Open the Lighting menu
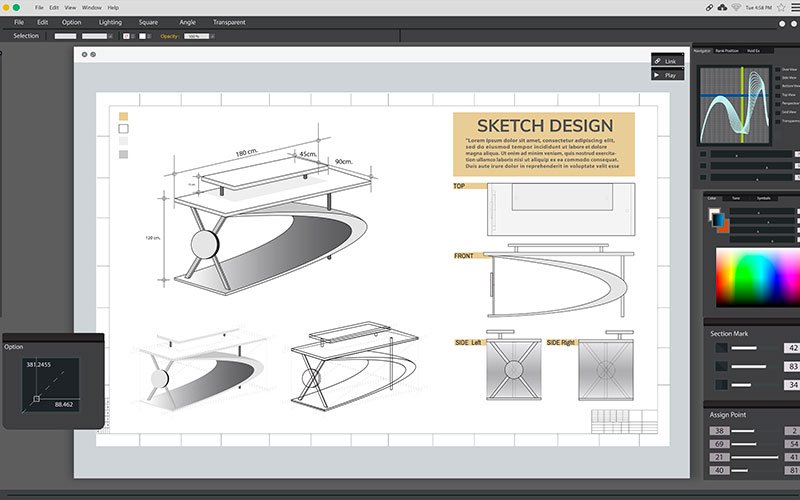This screenshot has width=800, height=500. click(x=110, y=22)
